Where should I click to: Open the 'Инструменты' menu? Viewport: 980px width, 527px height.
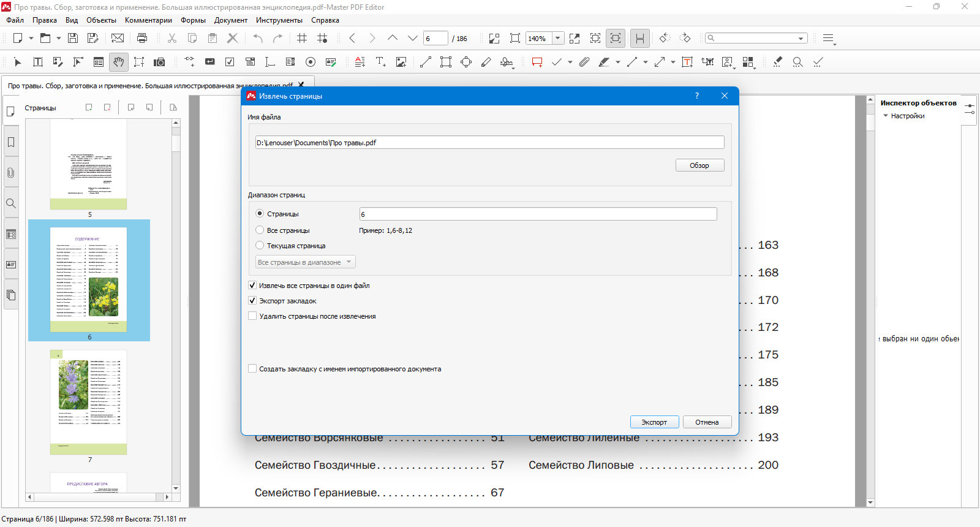click(x=279, y=20)
